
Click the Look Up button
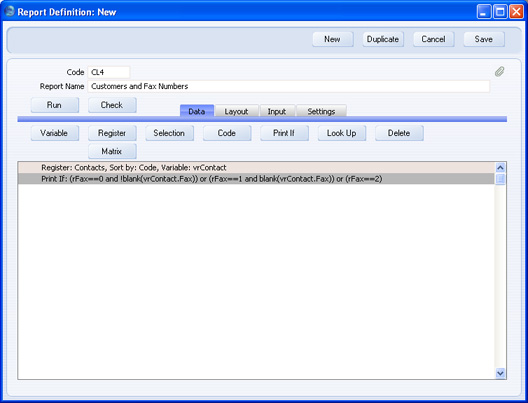[342, 133]
